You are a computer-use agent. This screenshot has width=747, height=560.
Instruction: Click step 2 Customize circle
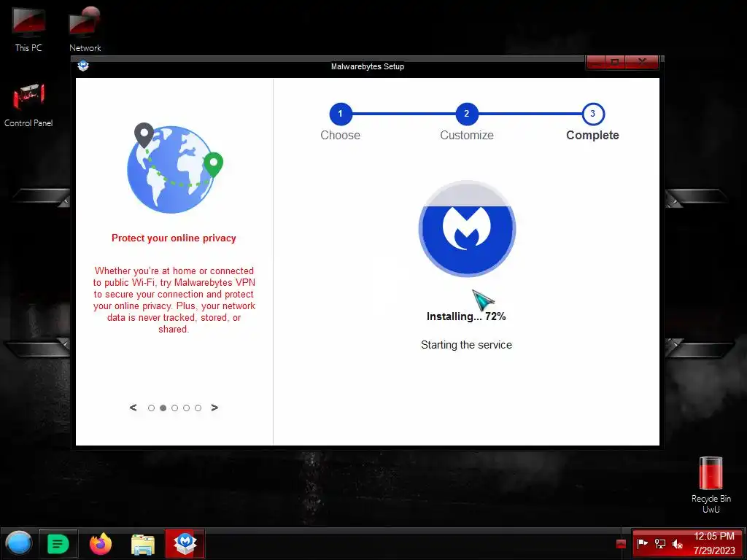tap(467, 114)
